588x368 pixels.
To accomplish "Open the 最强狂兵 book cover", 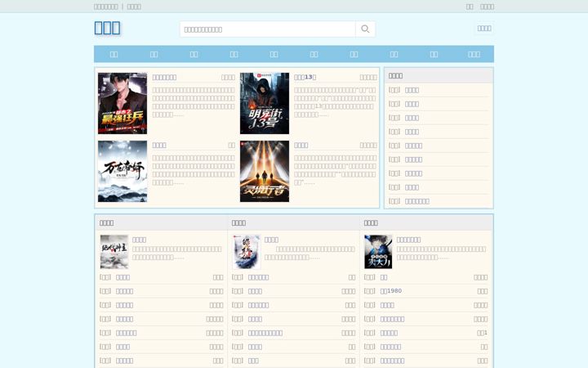I will [x=122, y=103].
